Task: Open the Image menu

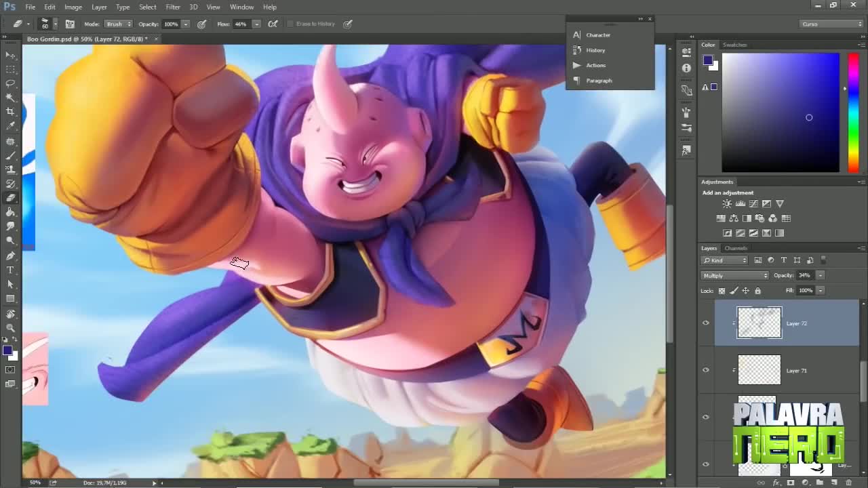Action: (73, 7)
